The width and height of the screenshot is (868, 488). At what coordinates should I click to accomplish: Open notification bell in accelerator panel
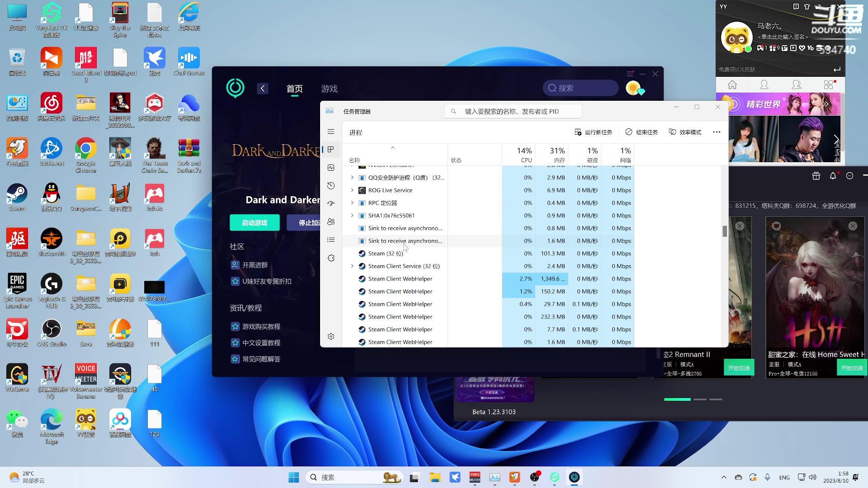(x=833, y=176)
